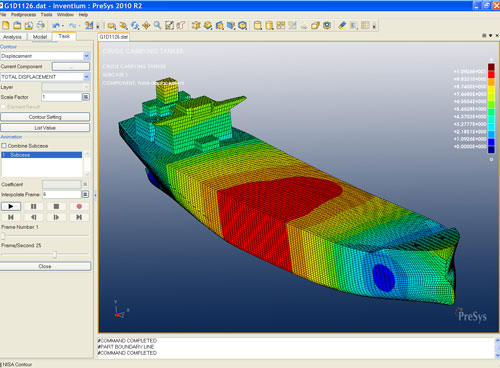The image size is (500, 368).
Task: Click the Current Component selector button
Action: pos(71,66)
